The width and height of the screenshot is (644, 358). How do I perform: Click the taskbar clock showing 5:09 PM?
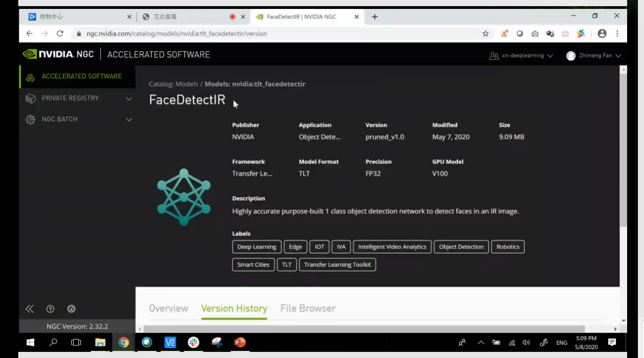tap(586, 342)
